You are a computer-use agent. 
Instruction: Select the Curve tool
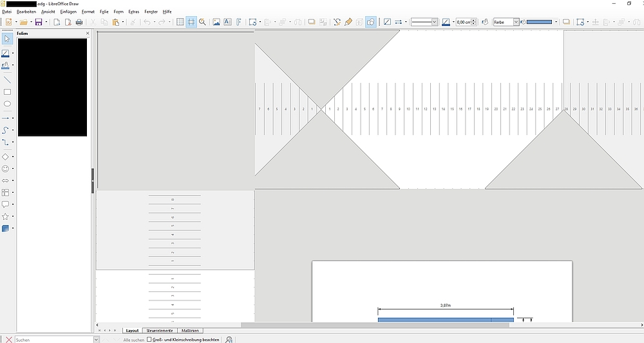tap(5, 130)
